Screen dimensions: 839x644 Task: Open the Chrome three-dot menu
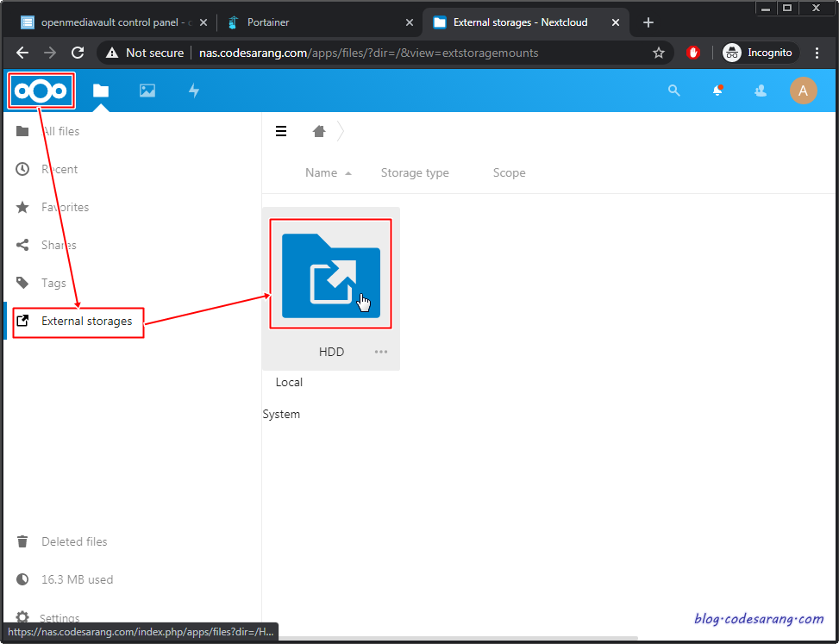817,53
